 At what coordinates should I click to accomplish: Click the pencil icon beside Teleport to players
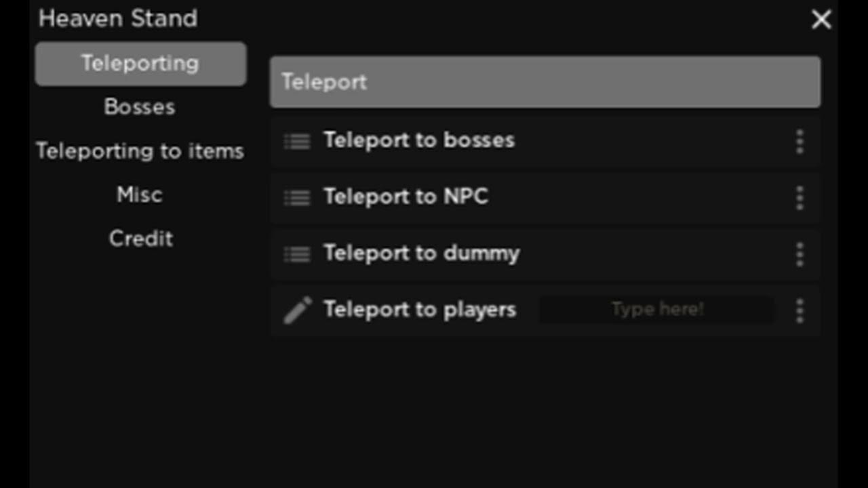[297, 310]
